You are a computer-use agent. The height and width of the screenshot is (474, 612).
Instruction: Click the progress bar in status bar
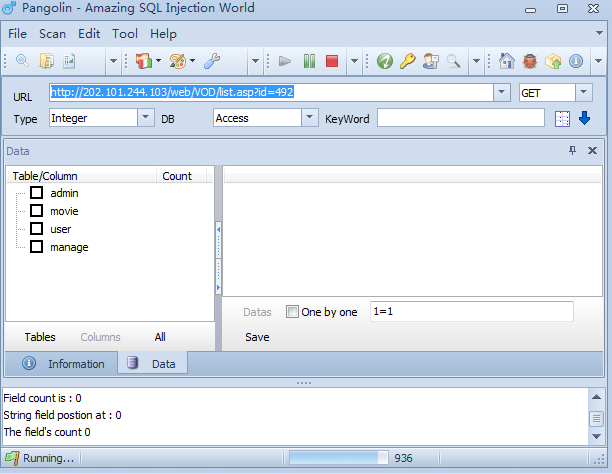[338, 458]
